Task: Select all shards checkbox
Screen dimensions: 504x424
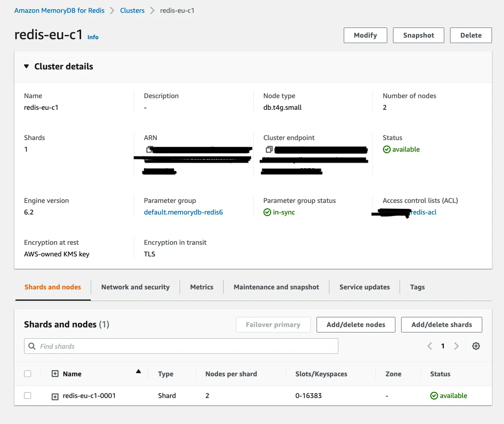Action: click(x=28, y=374)
